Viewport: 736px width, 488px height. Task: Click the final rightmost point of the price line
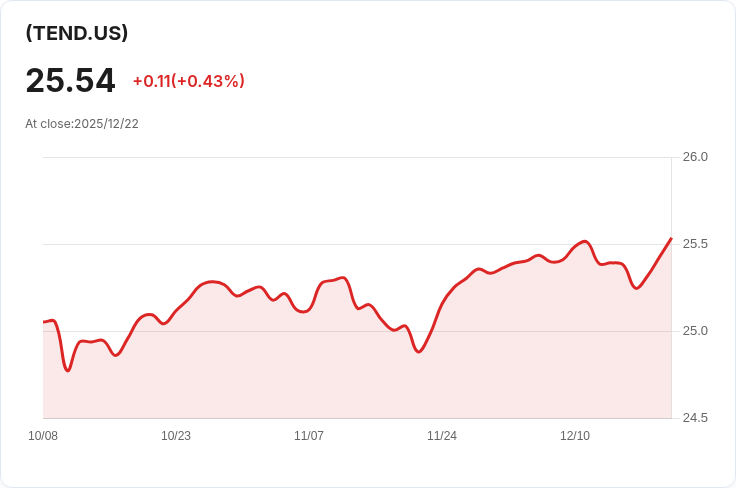[x=671, y=239]
